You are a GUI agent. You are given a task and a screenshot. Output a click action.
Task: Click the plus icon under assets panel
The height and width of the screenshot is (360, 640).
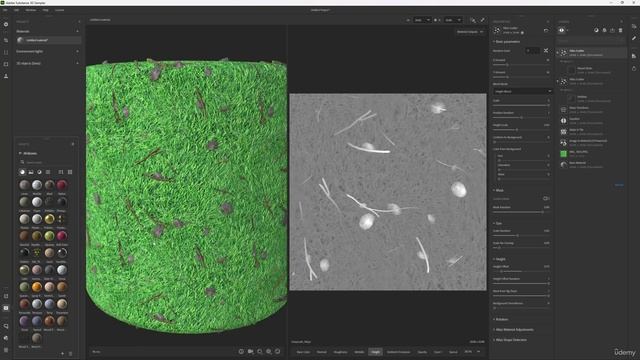(x=62, y=353)
